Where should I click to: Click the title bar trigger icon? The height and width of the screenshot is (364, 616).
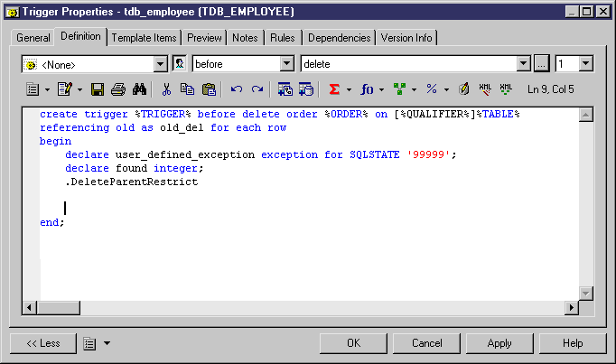12,12
